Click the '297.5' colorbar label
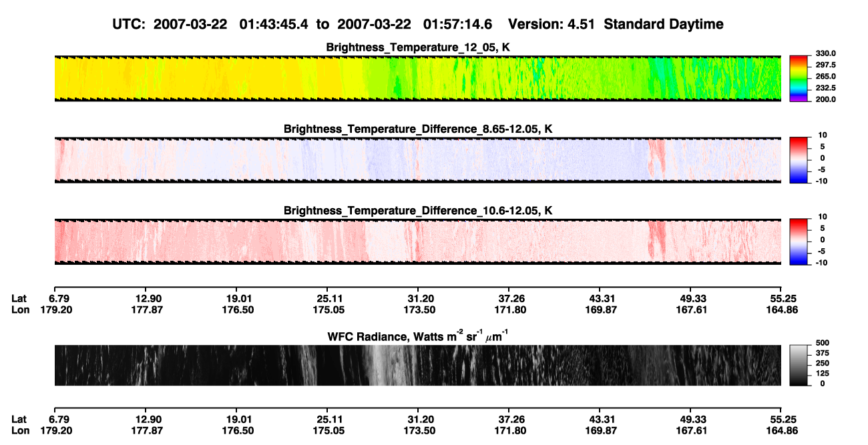Viewport: 868px width, 445px height. coord(825,65)
